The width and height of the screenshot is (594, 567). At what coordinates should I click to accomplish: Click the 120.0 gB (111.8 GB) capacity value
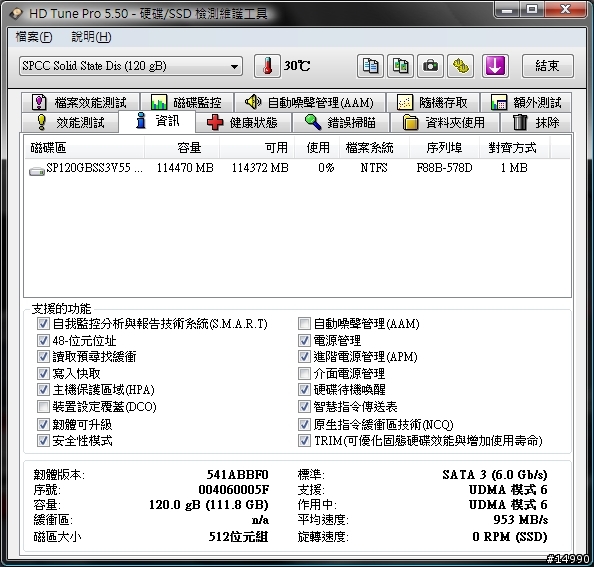click(x=209, y=505)
